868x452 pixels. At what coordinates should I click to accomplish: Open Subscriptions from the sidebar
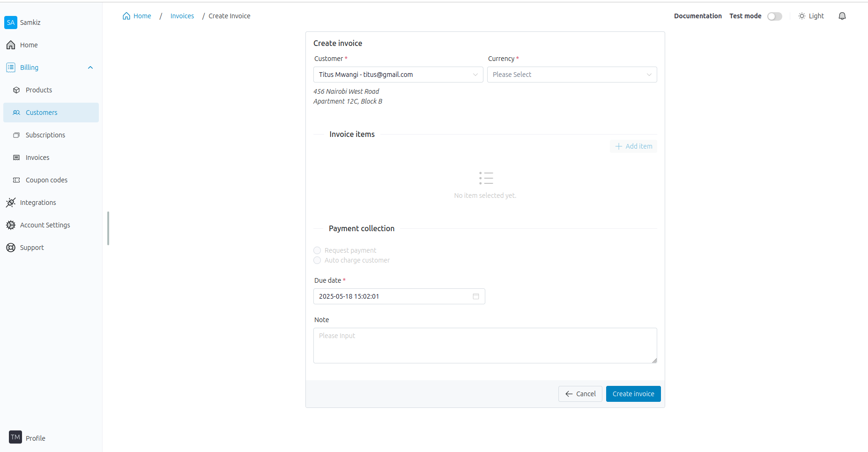pos(45,135)
